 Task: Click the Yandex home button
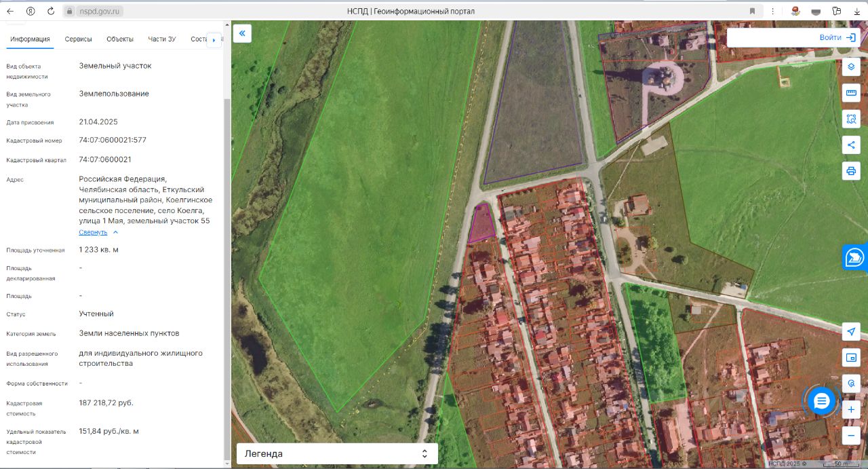(31, 11)
